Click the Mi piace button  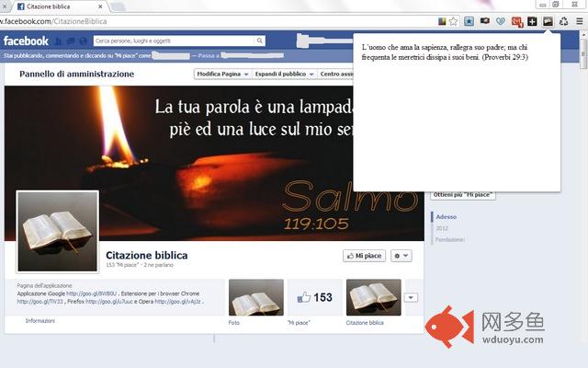(x=364, y=255)
